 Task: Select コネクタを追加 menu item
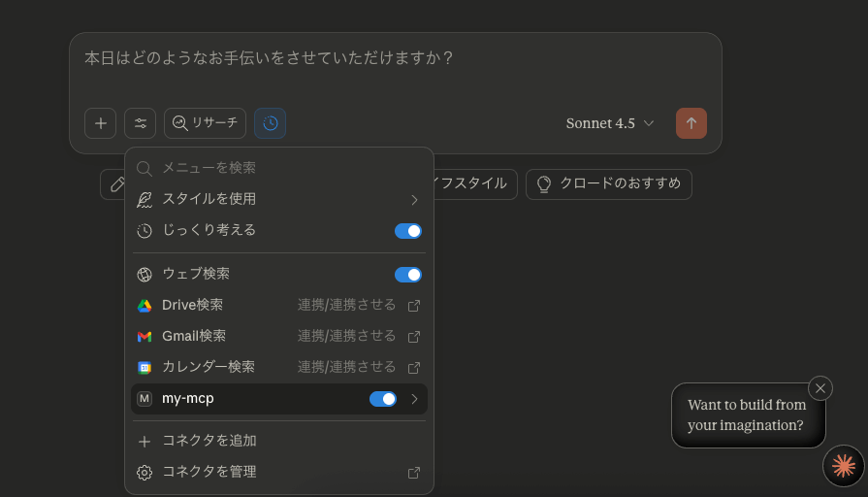click(x=209, y=441)
